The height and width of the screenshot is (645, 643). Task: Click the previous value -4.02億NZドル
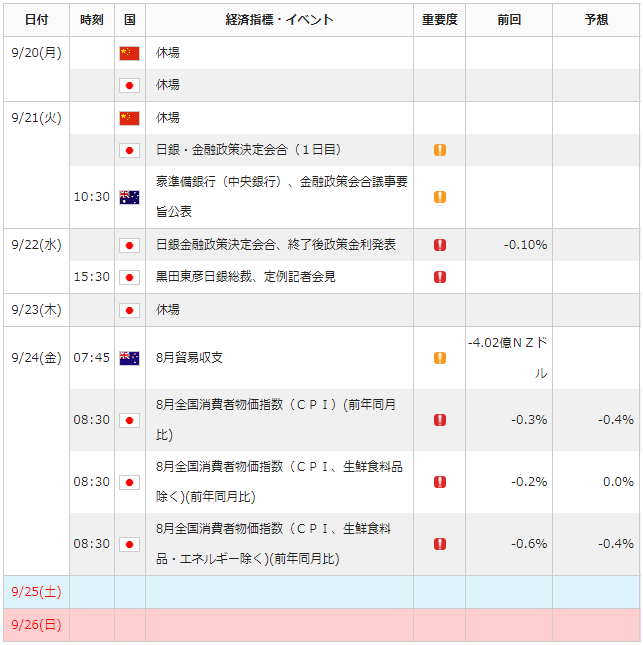508,358
